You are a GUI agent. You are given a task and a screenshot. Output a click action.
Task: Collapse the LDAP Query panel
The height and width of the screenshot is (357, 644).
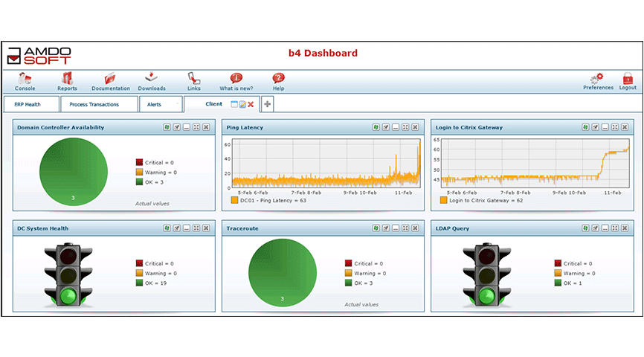pos(605,228)
